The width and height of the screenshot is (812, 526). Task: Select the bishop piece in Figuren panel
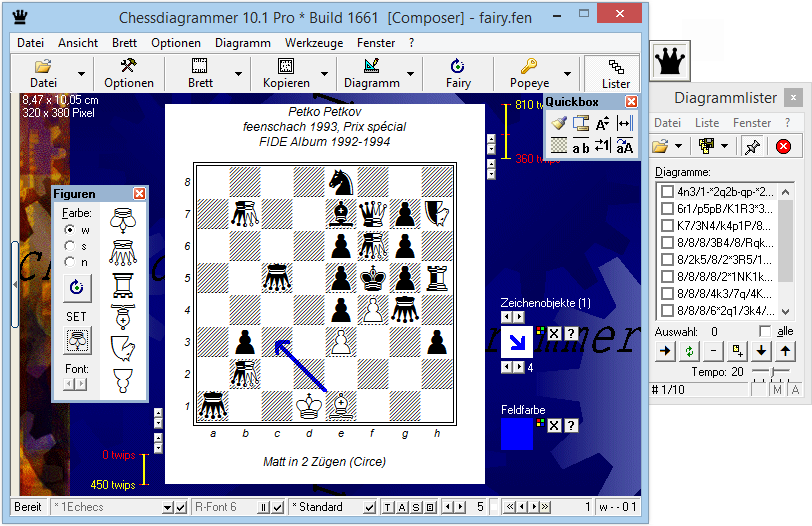(x=123, y=317)
